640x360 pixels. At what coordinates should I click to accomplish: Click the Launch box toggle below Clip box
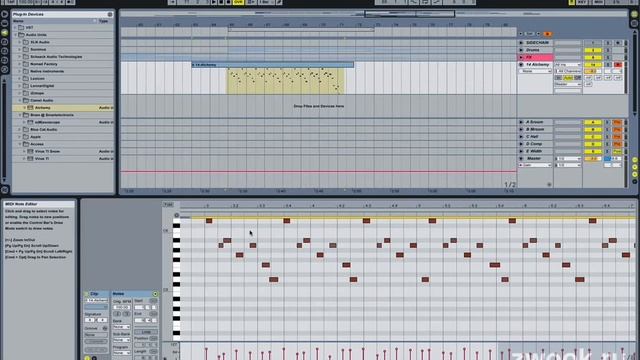pyautogui.click(x=87, y=358)
